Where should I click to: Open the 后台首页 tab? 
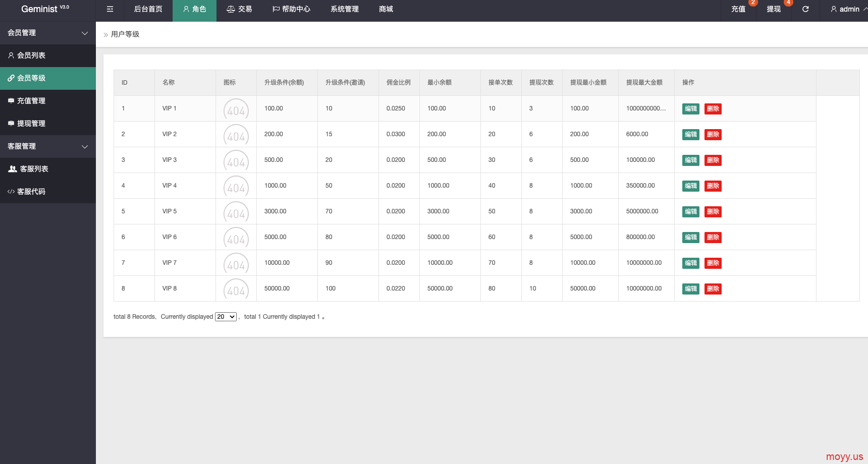tap(148, 9)
